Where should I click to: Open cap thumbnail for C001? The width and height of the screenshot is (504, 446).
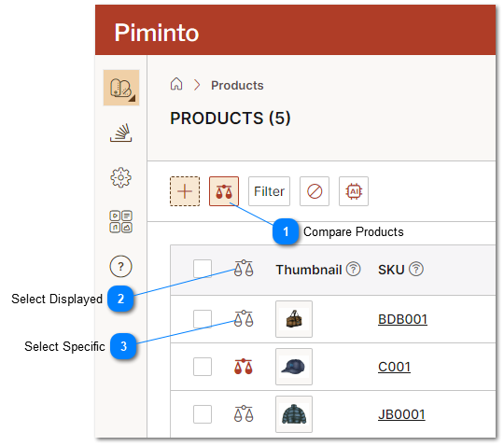click(294, 367)
